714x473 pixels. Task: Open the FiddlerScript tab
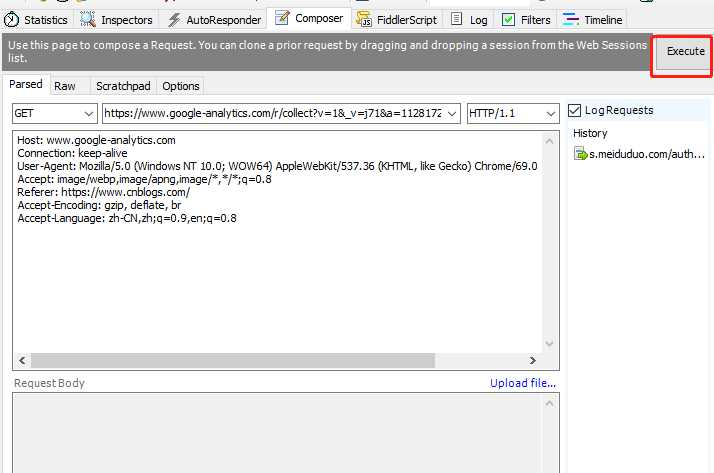[397, 20]
